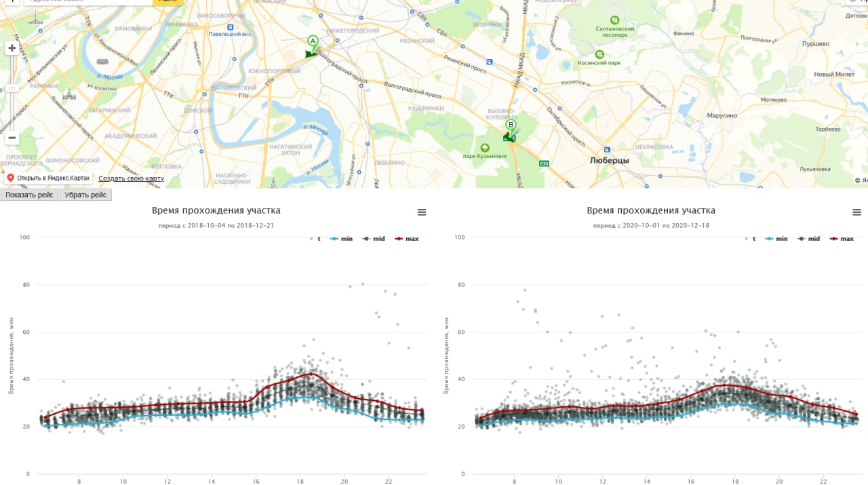Click the Убрать рейс button
This screenshot has width=868, height=485.
tap(85, 195)
